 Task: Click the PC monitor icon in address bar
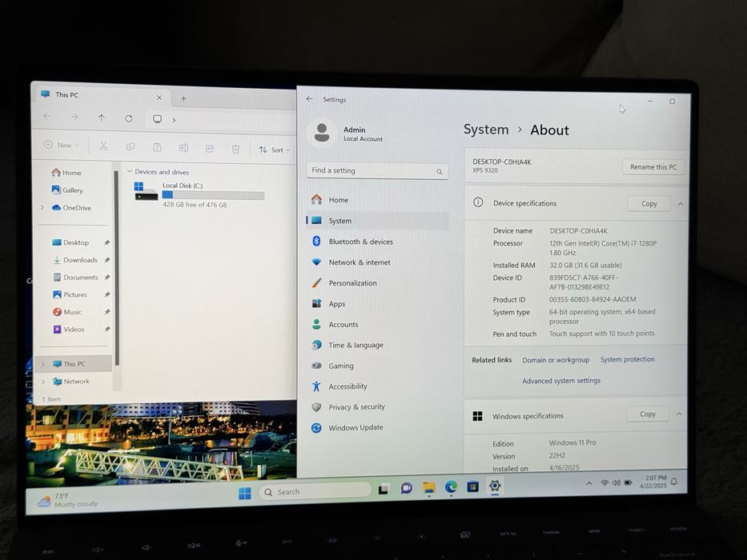coord(157,119)
